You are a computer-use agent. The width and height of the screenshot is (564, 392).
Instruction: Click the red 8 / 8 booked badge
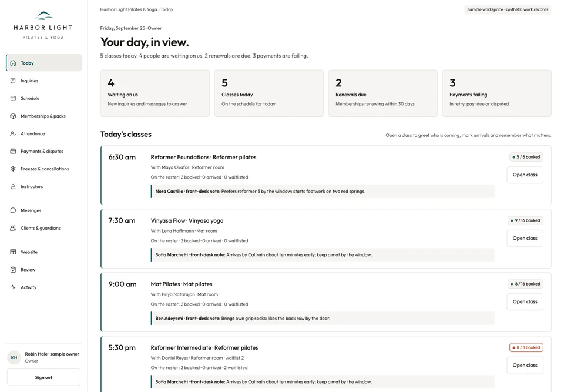526,347
